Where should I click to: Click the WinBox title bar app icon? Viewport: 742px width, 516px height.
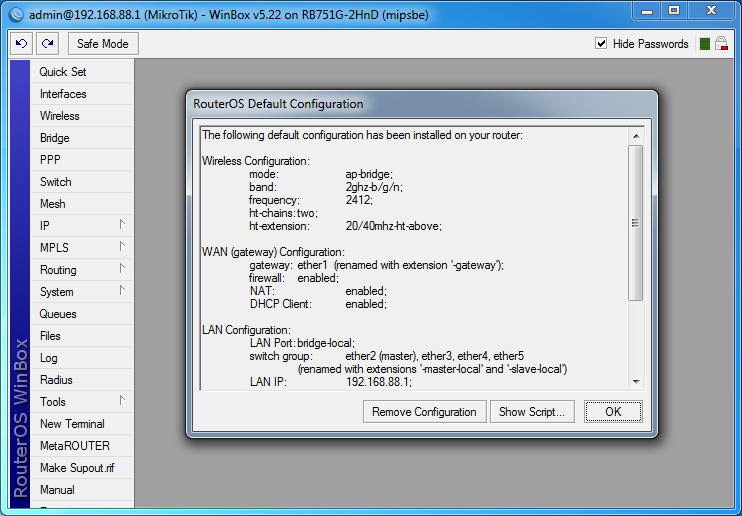14,14
